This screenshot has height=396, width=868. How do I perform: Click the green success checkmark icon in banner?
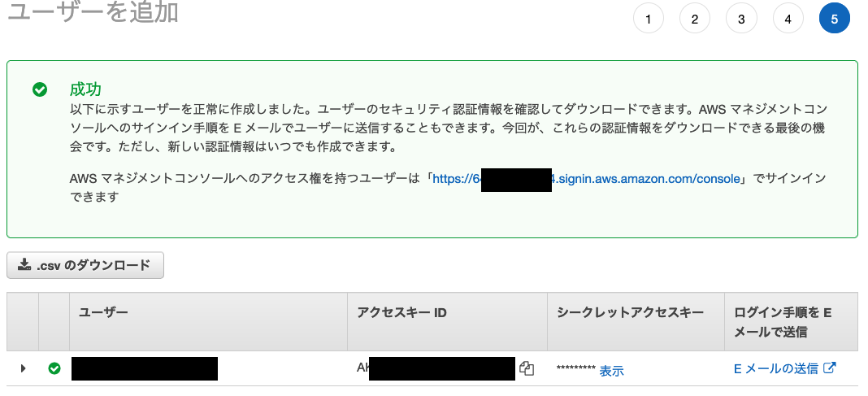coord(40,89)
